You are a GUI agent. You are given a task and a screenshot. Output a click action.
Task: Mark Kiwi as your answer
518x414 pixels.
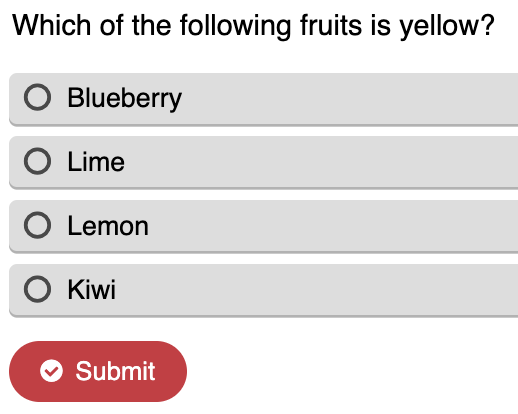point(37,289)
